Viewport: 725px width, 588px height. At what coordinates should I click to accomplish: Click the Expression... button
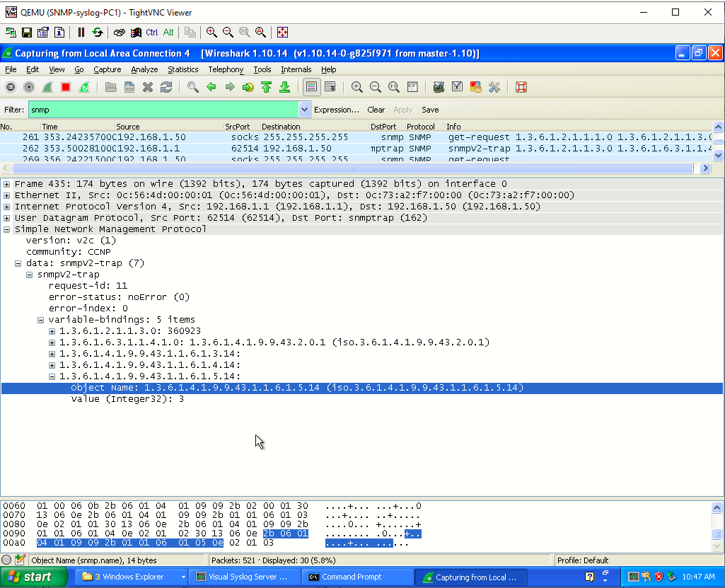point(337,110)
